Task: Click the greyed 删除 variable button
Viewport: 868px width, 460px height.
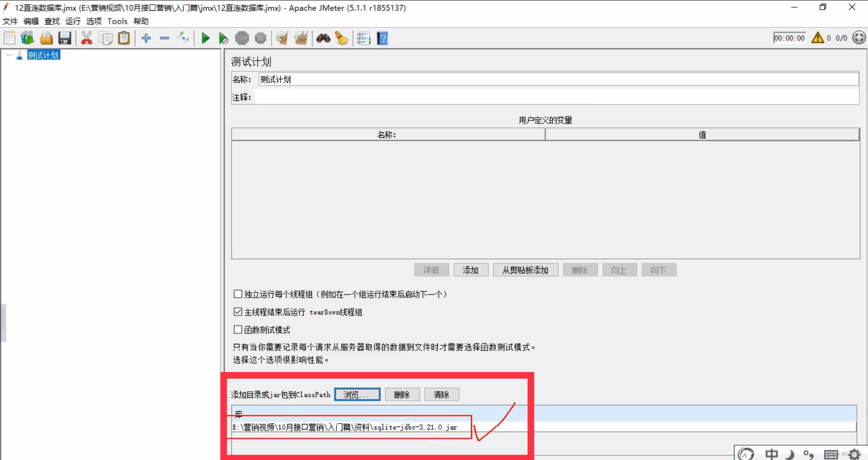Action: tap(580, 270)
